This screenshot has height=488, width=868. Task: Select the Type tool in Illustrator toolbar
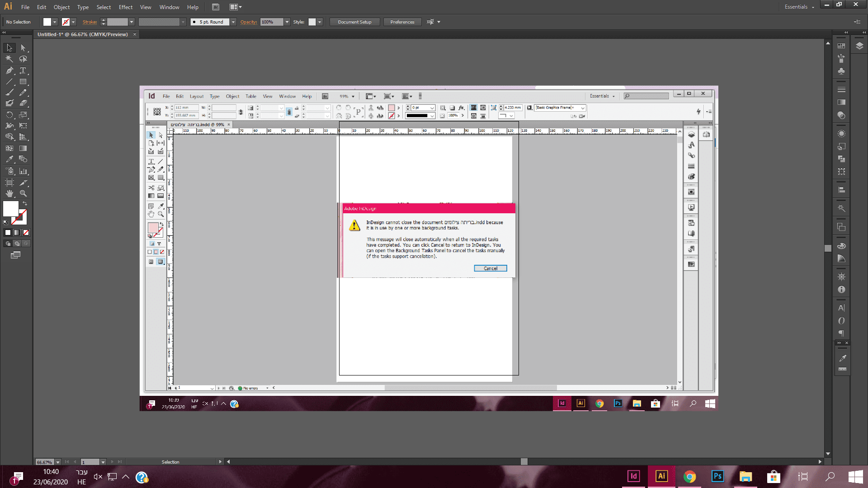[x=23, y=70]
